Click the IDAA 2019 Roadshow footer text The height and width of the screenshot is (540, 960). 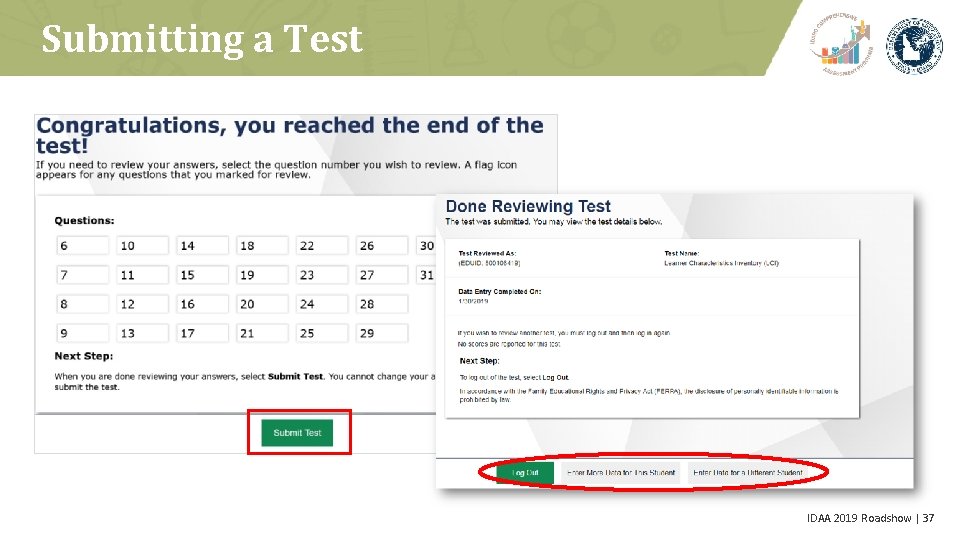(859, 518)
